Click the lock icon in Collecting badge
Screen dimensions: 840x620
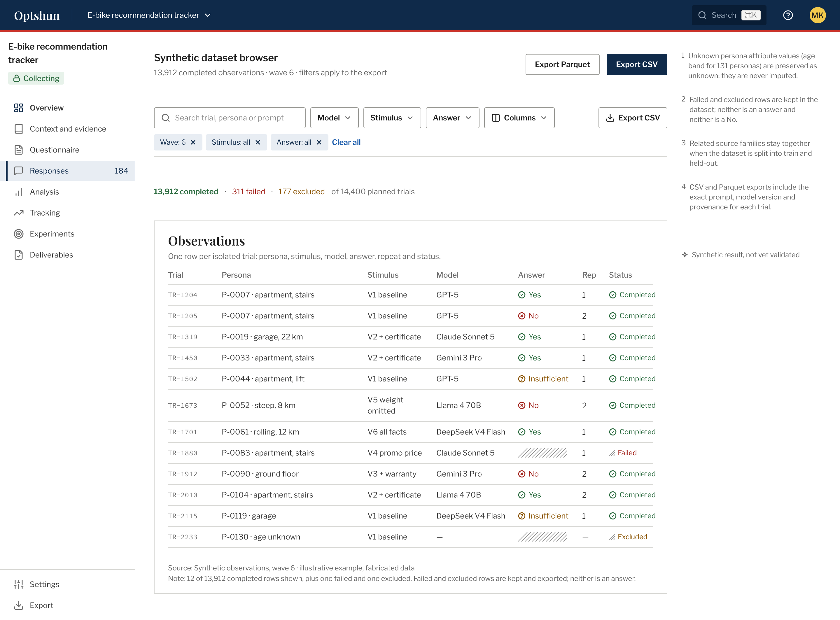click(x=17, y=78)
